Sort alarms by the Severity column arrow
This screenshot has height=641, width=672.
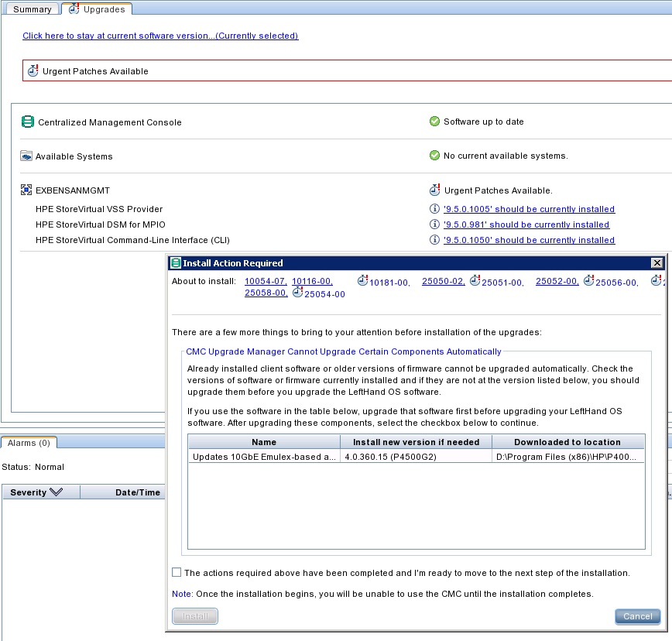point(57,492)
